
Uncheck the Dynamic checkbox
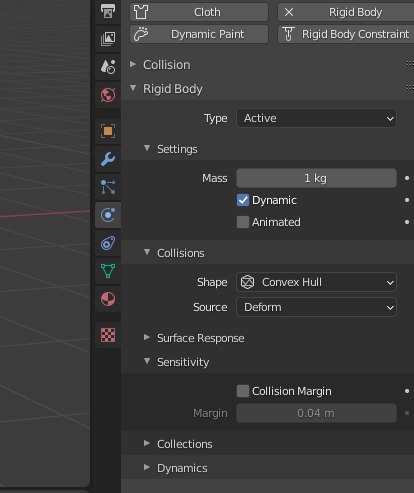coord(243,200)
